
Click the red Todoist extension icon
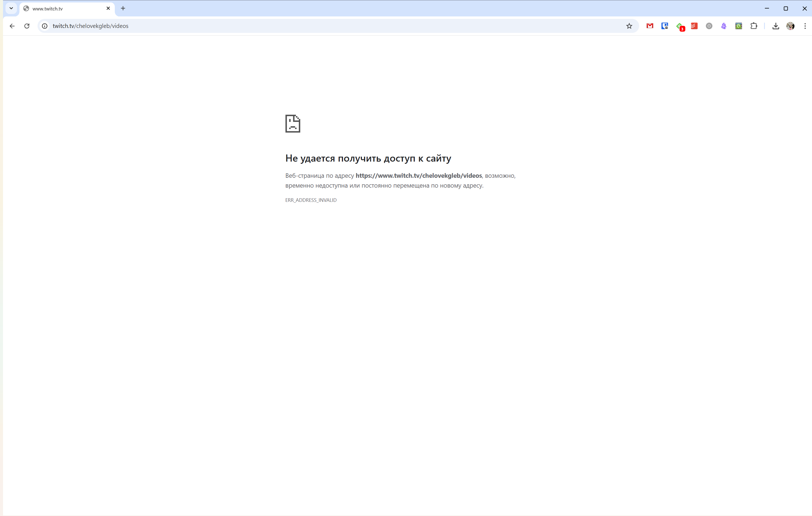[x=694, y=26]
